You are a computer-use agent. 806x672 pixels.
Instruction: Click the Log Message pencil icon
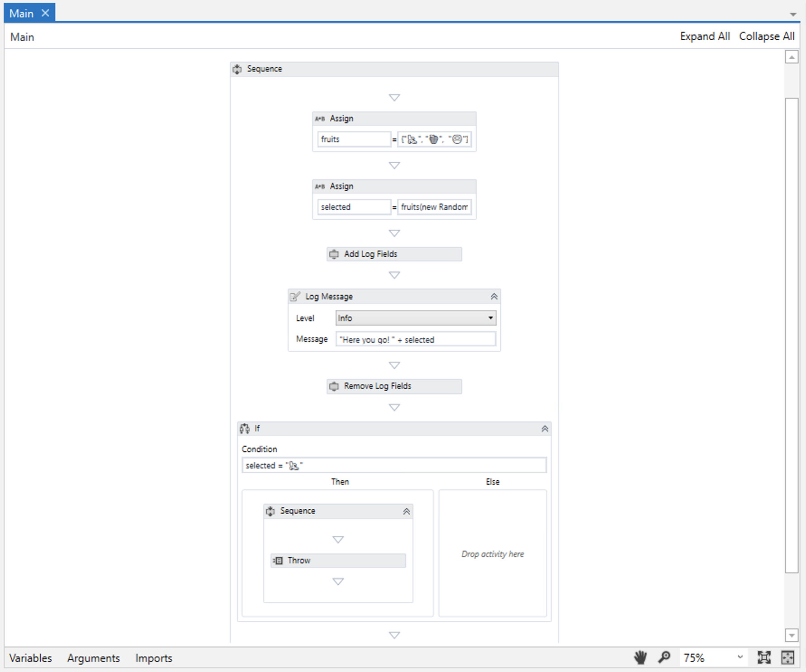[295, 297]
